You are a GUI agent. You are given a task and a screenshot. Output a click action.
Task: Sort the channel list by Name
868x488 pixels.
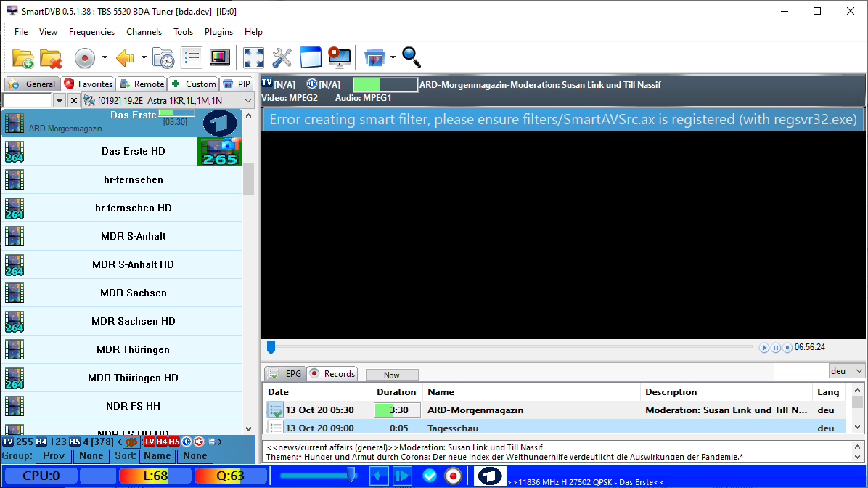tap(157, 456)
